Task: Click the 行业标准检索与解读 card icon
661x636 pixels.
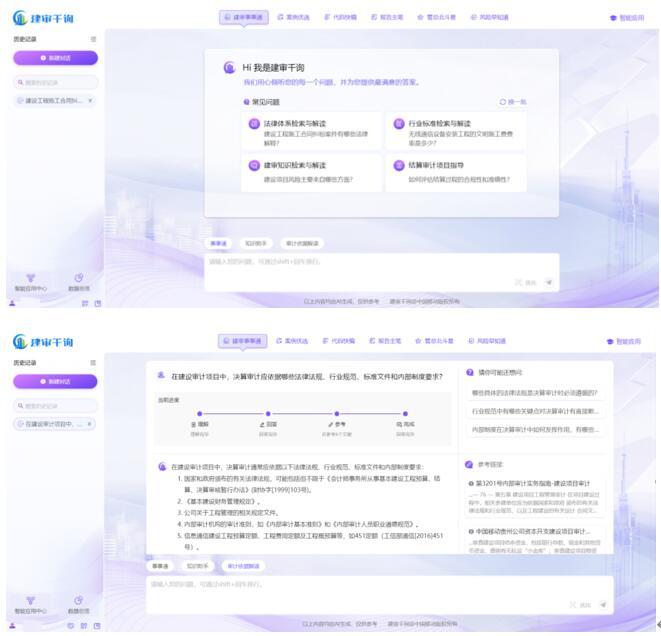Action: pos(399,123)
